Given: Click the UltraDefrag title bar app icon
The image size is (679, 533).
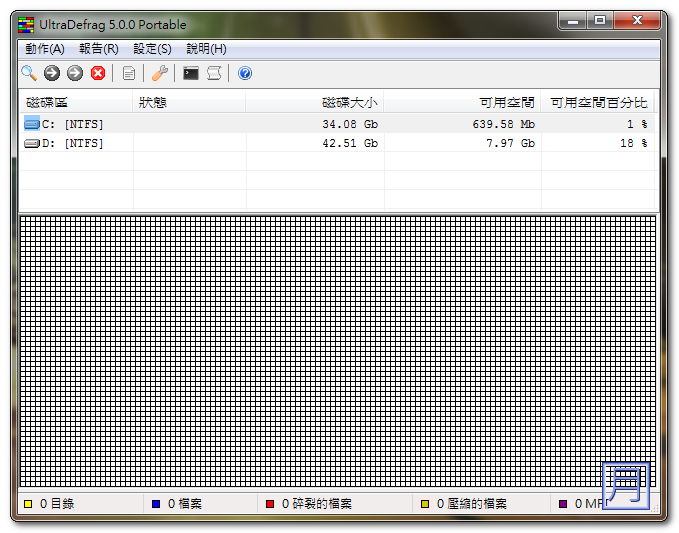Looking at the screenshot, I should 26,25.
